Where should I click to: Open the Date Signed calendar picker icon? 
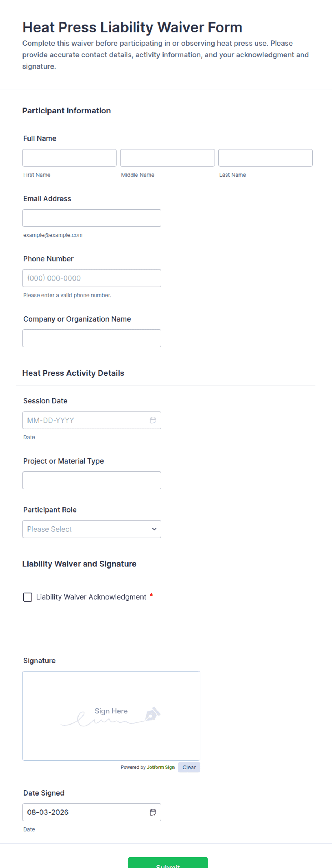[153, 812]
